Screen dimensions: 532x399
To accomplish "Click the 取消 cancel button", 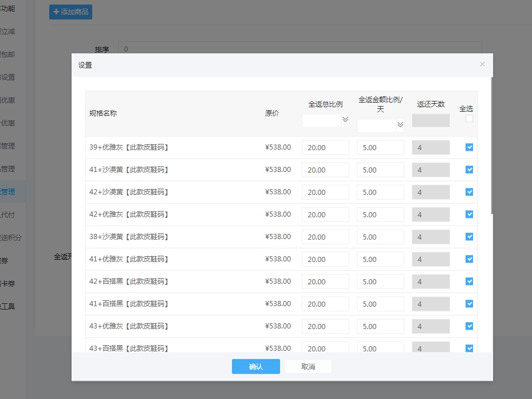I will pos(308,366).
